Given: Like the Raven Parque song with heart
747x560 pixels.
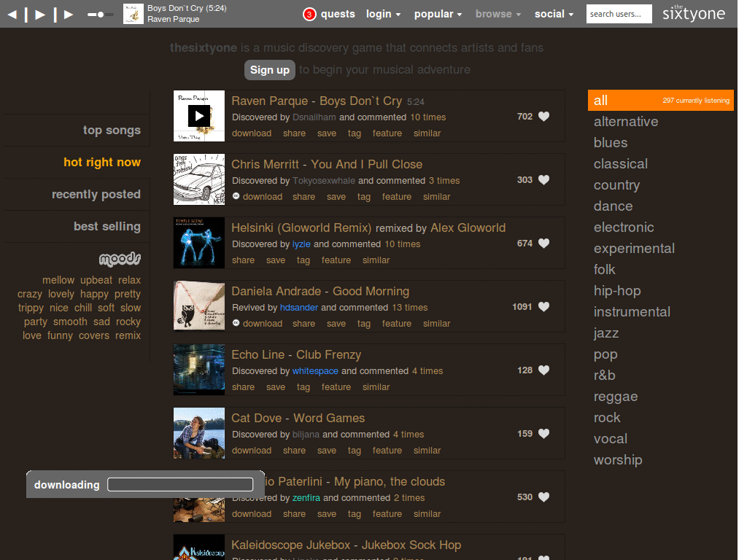Looking at the screenshot, I should tap(543, 117).
